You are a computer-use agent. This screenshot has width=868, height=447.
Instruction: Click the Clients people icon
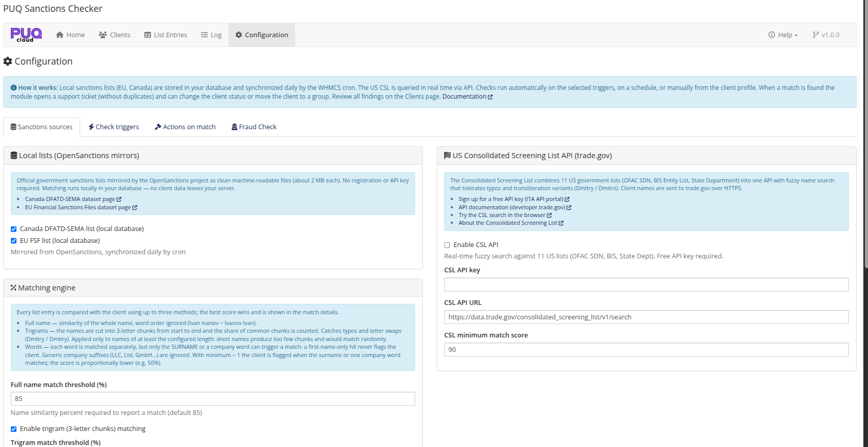pos(103,35)
